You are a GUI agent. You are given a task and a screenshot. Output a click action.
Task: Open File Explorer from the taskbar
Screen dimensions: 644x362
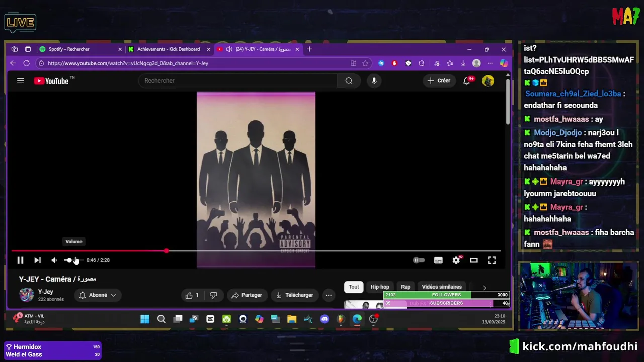click(292, 319)
